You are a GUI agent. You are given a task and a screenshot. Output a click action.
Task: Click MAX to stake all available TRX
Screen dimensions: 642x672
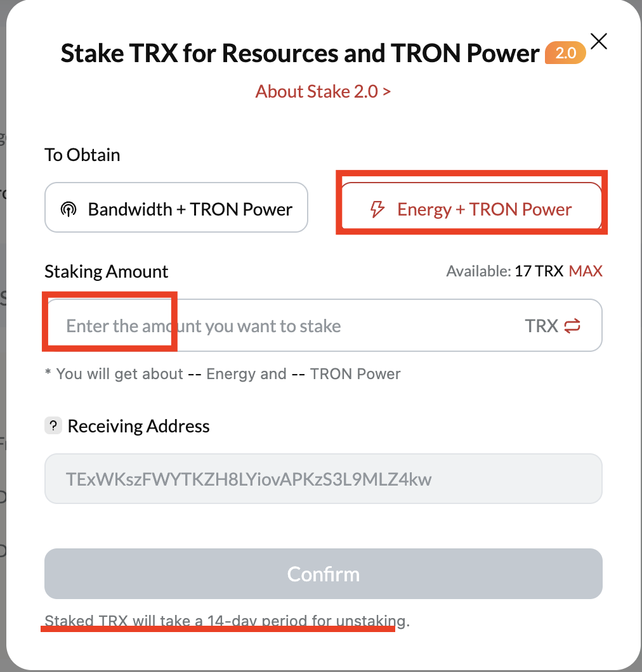coord(586,271)
